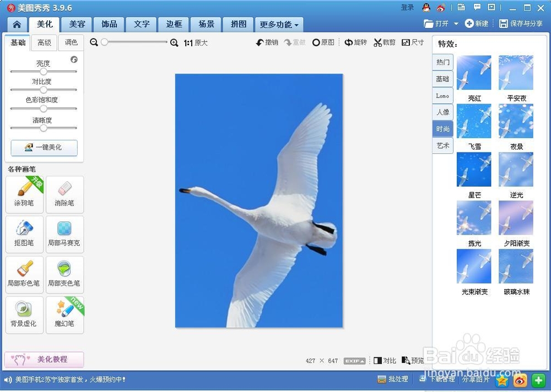Expand the arrow next to 打开

click(x=456, y=24)
